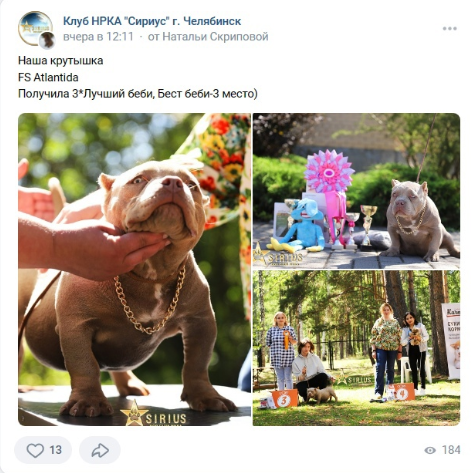Click the view count 184

click(451, 450)
